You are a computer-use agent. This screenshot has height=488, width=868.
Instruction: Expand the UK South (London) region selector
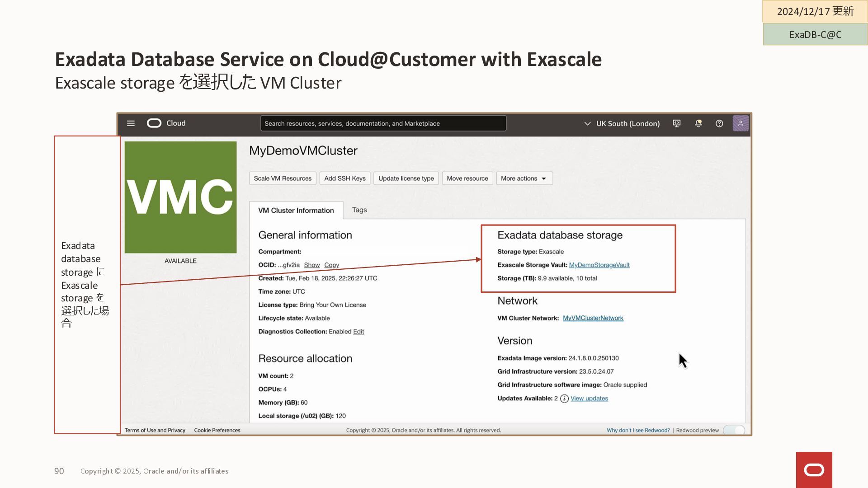tap(622, 123)
